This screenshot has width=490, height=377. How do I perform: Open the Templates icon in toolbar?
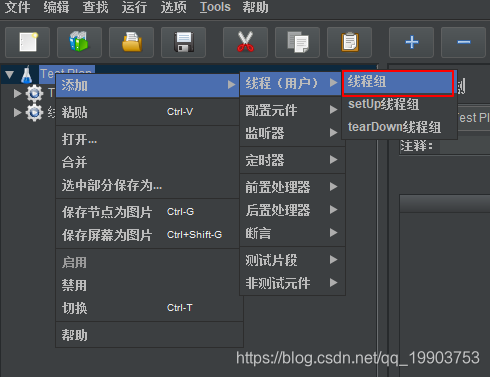pos(79,42)
